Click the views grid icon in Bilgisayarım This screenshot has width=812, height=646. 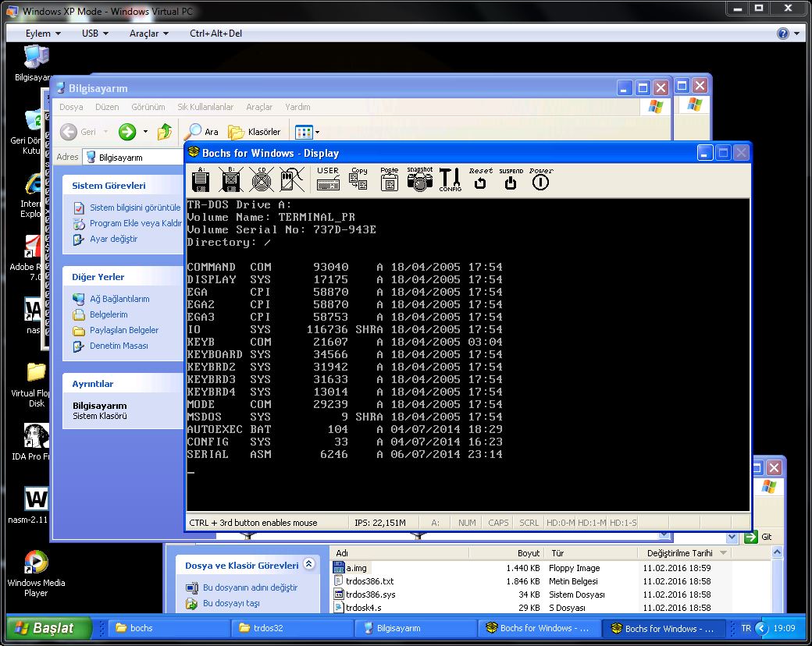304,132
